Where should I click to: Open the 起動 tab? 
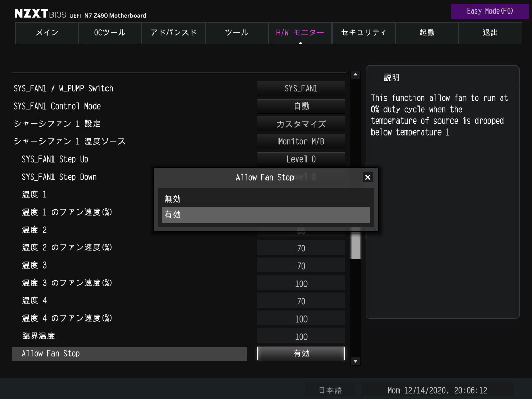(x=427, y=33)
